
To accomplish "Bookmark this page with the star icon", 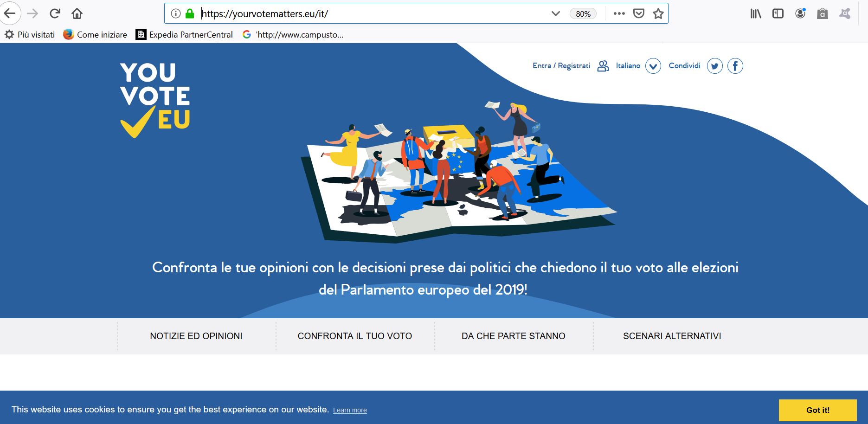I will 658,13.
